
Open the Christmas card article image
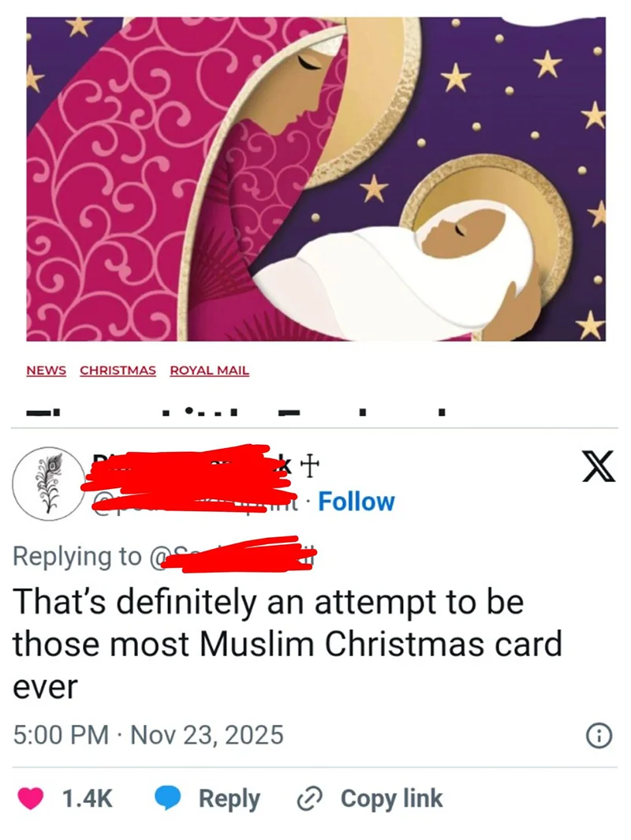coord(316,179)
